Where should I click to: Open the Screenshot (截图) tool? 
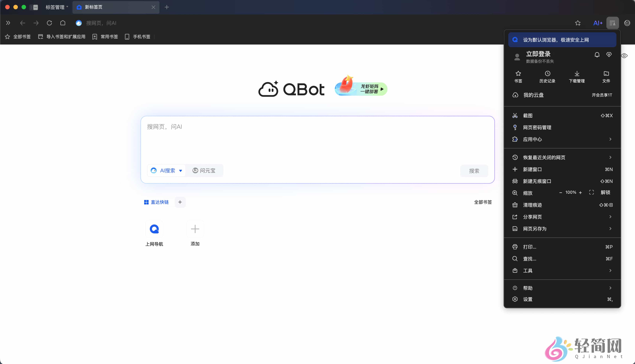pos(528,116)
